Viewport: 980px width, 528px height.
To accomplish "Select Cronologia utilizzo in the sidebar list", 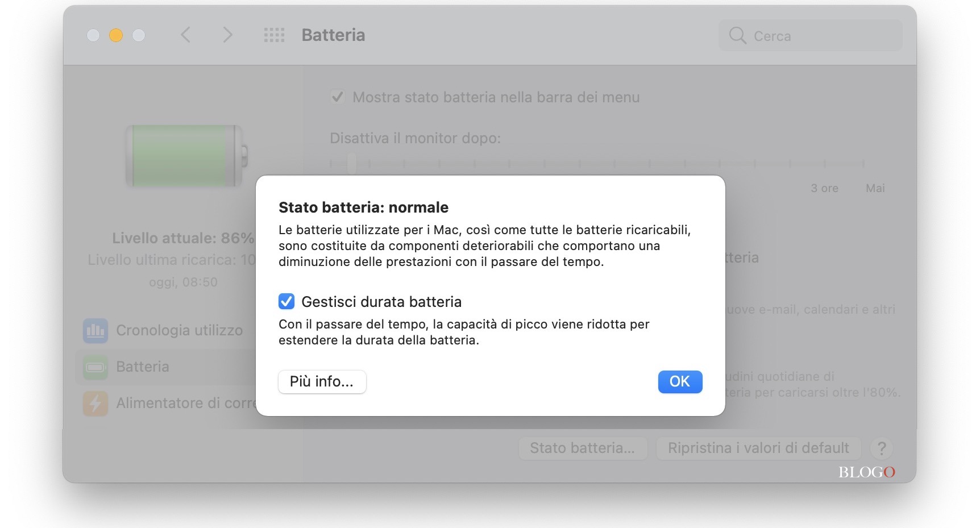I will [x=178, y=330].
